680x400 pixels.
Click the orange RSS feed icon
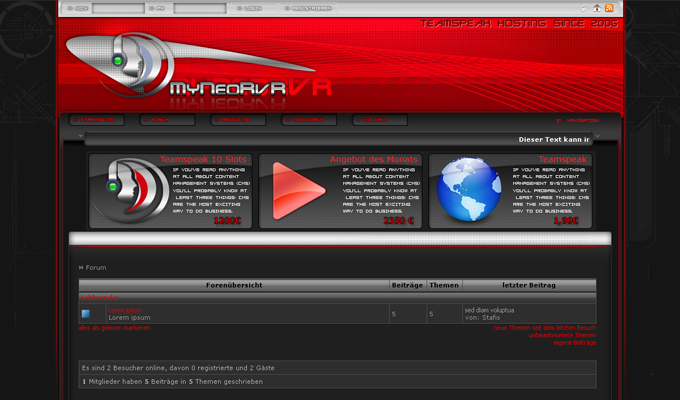[x=609, y=8]
